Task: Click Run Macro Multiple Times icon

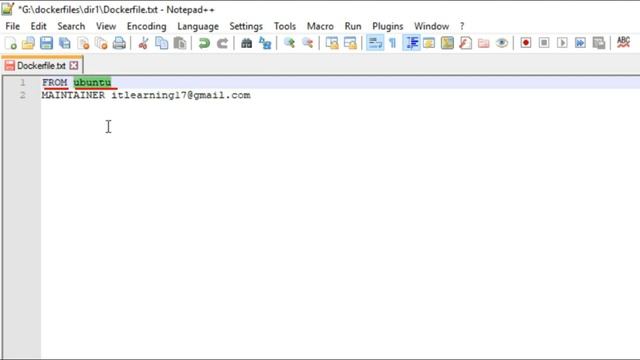Action: coord(580,43)
